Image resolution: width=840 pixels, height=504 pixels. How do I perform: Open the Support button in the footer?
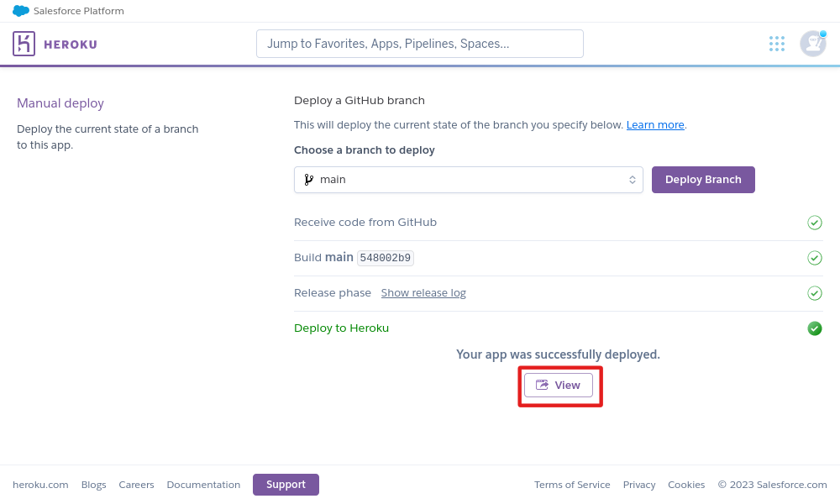tap(286, 484)
